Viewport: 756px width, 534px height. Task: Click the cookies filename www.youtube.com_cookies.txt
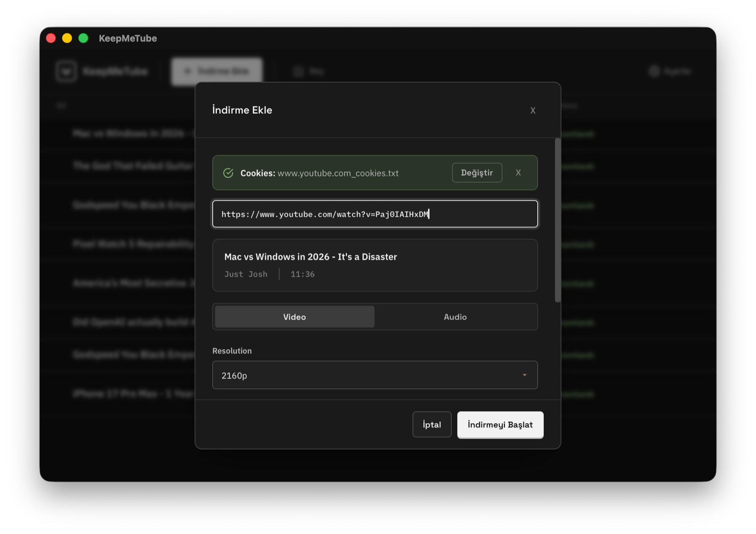click(338, 173)
